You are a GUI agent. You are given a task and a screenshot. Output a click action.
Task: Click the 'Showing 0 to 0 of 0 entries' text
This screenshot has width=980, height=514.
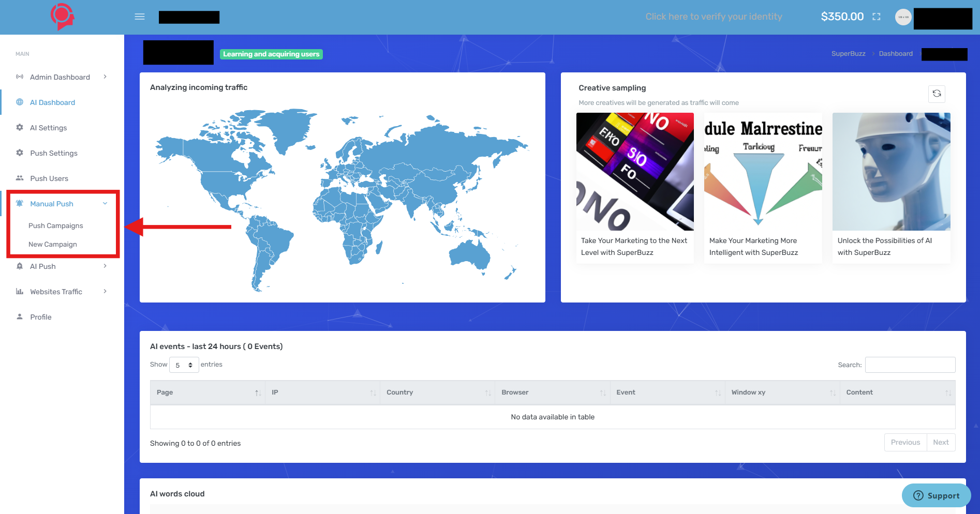click(x=195, y=443)
